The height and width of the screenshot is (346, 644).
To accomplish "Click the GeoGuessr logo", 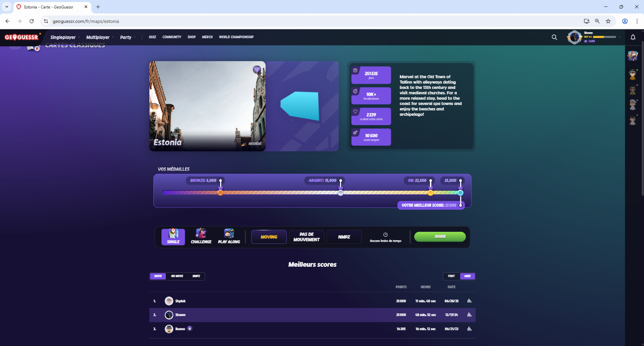I will click(x=22, y=37).
